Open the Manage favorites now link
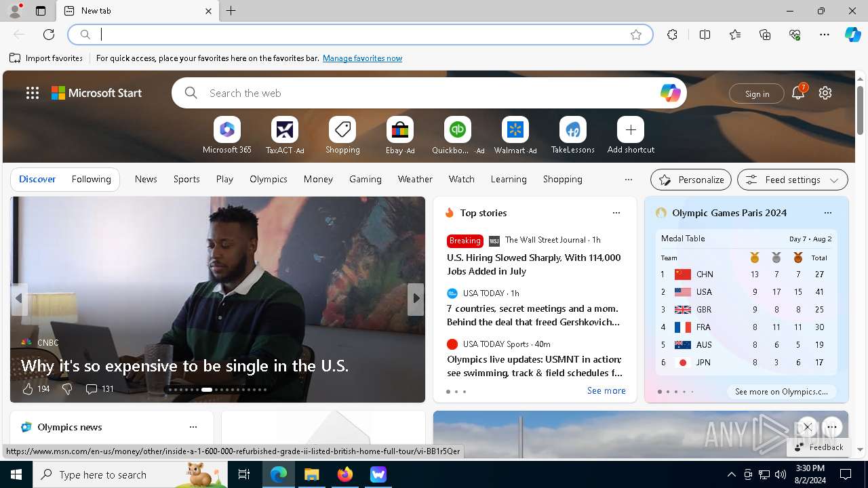This screenshot has width=868, height=488. (x=362, y=58)
